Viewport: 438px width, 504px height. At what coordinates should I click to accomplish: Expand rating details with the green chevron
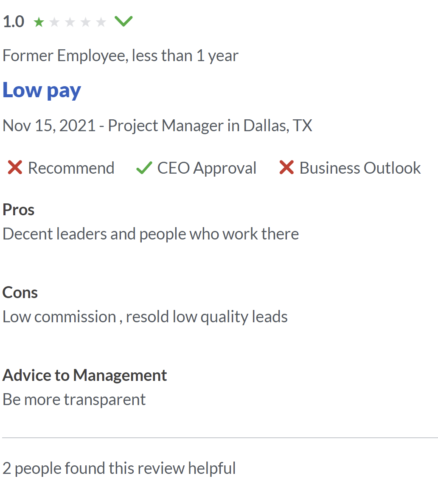(124, 21)
